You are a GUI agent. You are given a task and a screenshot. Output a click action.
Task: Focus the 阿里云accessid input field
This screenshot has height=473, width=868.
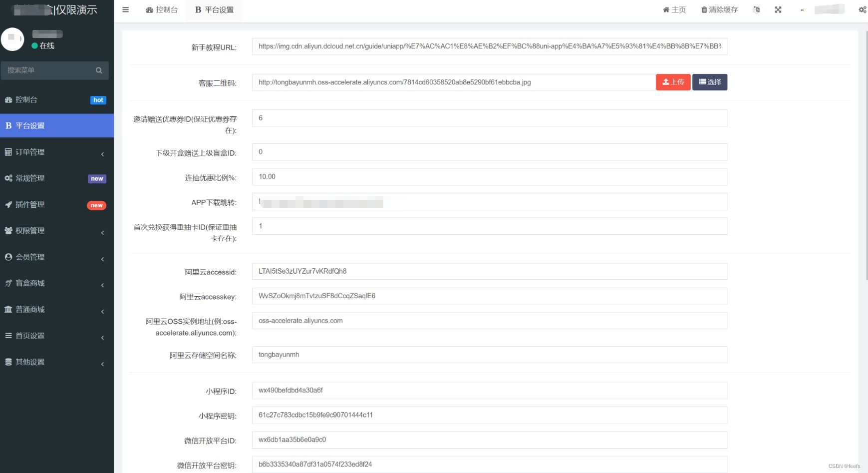489,272
